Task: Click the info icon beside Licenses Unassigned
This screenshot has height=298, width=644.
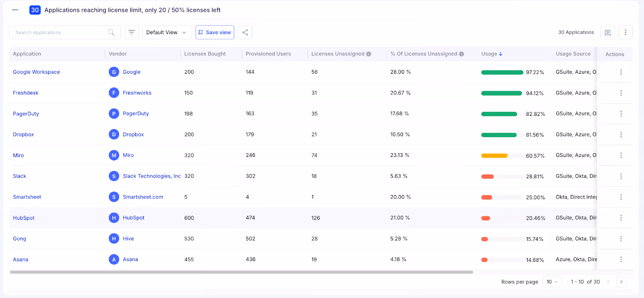Action: (x=369, y=54)
